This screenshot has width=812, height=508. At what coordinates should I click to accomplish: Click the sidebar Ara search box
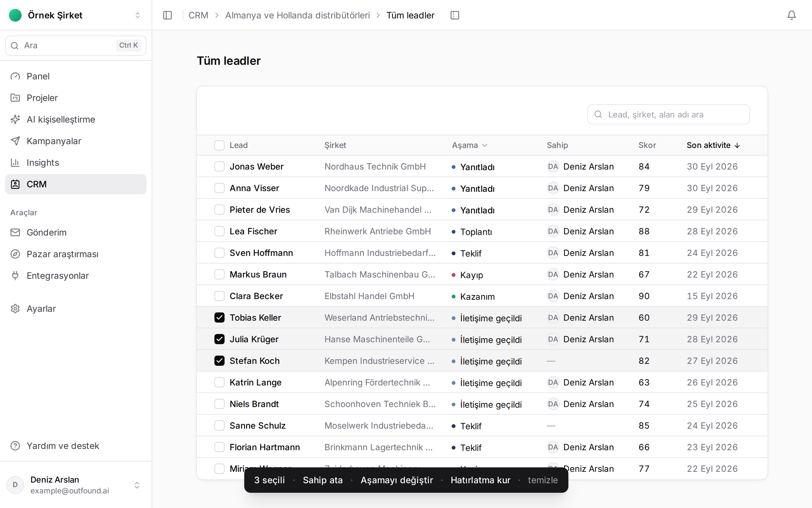tap(76, 45)
